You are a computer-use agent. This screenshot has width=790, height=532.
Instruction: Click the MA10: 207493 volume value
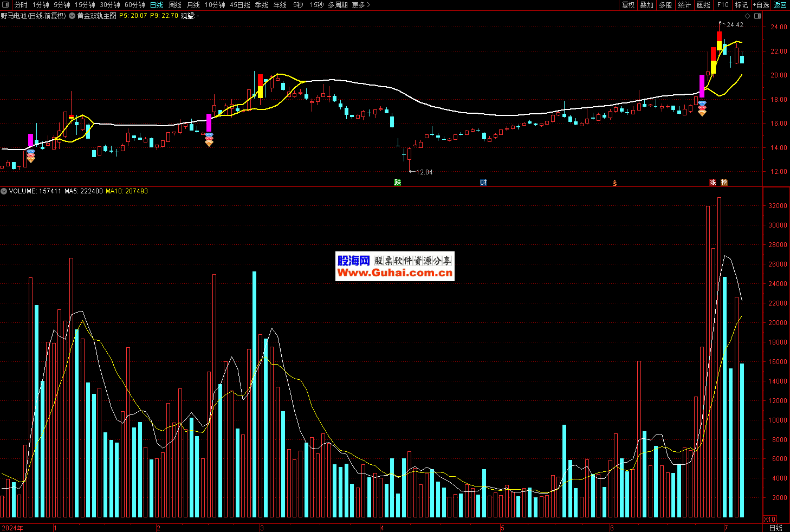[127, 191]
